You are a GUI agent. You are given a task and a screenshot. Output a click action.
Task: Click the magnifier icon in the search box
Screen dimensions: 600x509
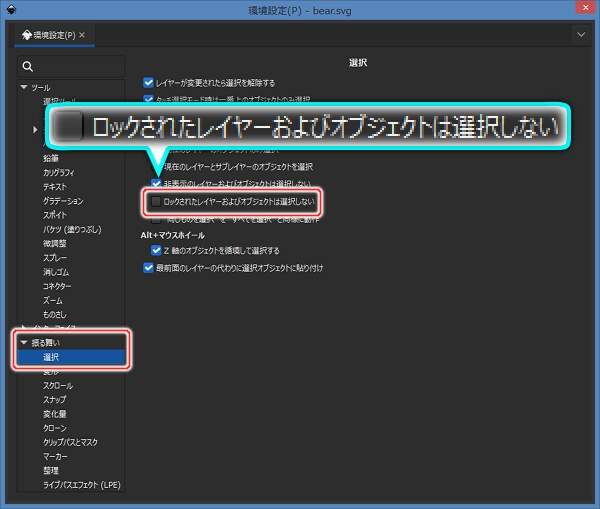(28, 66)
